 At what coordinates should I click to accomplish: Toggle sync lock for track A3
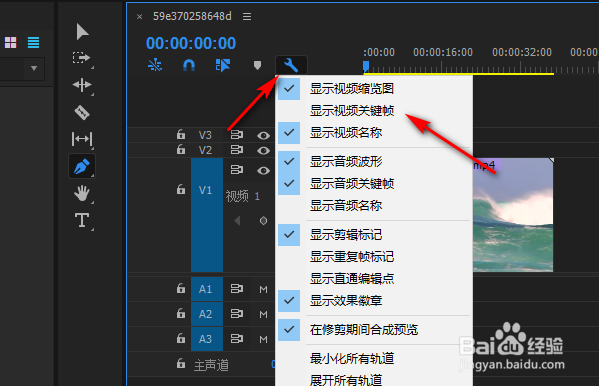pyautogui.click(x=237, y=338)
